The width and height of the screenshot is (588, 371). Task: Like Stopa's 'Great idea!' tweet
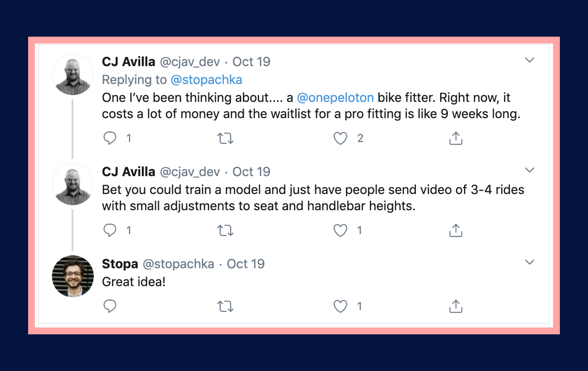click(340, 306)
